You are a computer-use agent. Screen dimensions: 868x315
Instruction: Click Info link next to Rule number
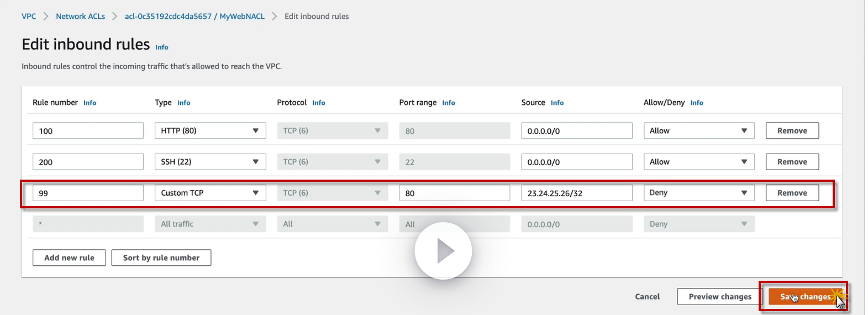coord(90,103)
